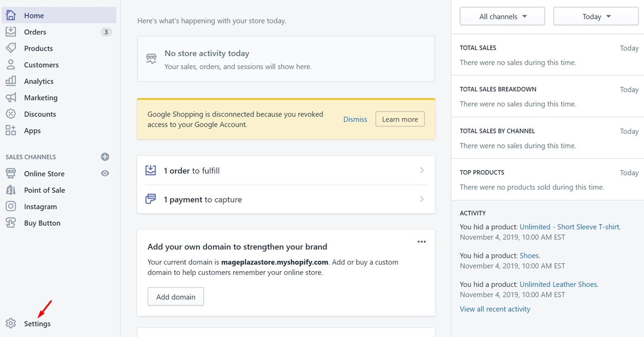Click the Customers person icon
Viewport: 644px width, 337px height.
click(x=11, y=65)
